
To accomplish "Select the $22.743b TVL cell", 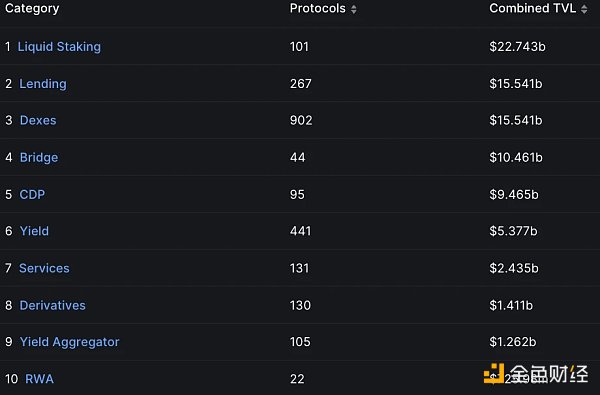I will (517, 47).
